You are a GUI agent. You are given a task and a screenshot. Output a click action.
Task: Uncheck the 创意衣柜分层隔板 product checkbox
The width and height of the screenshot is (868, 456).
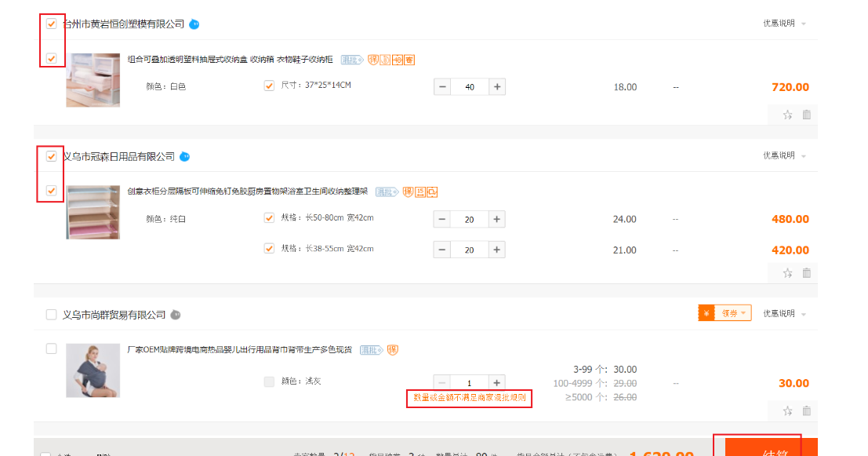pos(52,191)
